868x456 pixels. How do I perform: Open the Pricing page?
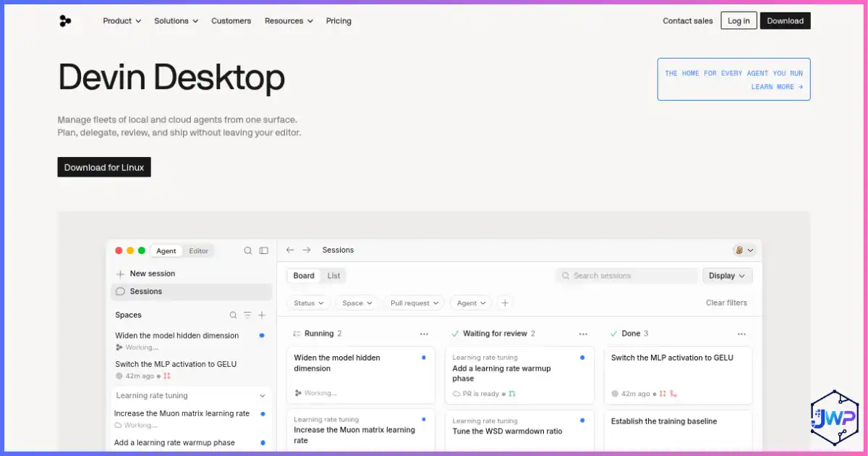coord(339,21)
